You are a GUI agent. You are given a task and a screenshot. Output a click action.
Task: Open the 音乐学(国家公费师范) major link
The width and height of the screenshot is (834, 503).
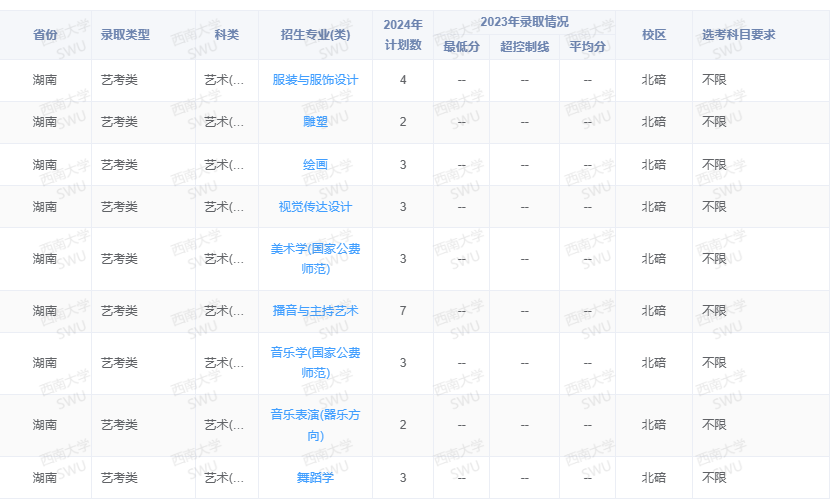pos(315,363)
